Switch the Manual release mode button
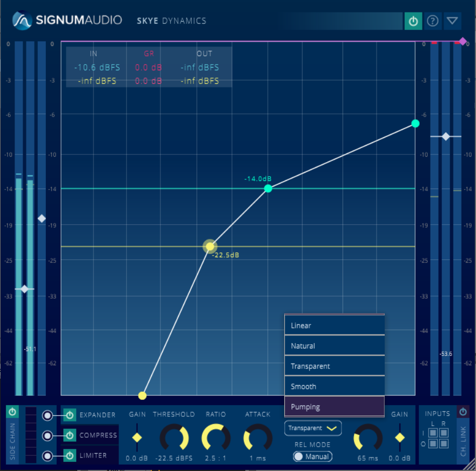 (312, 456)
